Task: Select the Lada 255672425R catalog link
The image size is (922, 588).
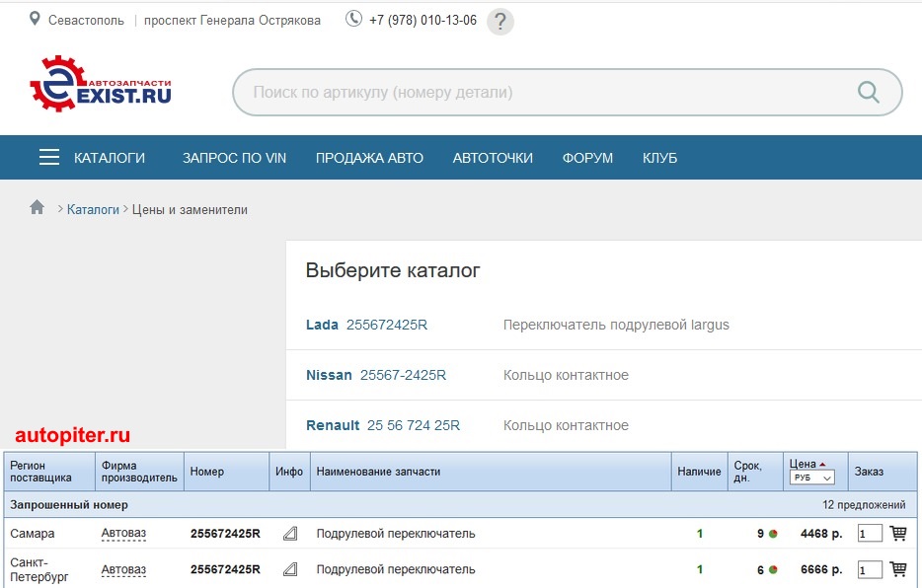Action: 366,325
